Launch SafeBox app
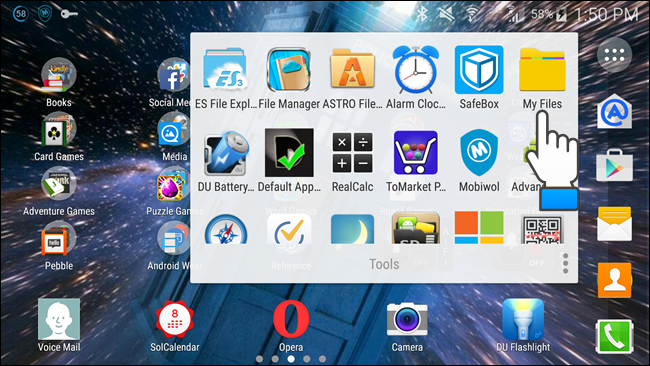This screenshot has height=366, width=650. (479, 70)
